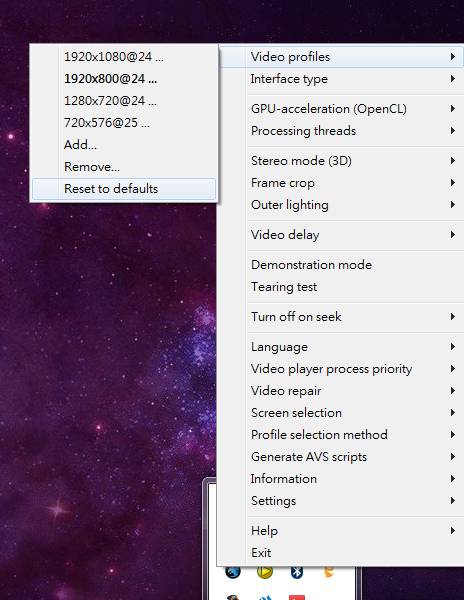Expand the Turn off on seek arrow
This screenshot has height=600, width=464.
click(x=453, y=317)
